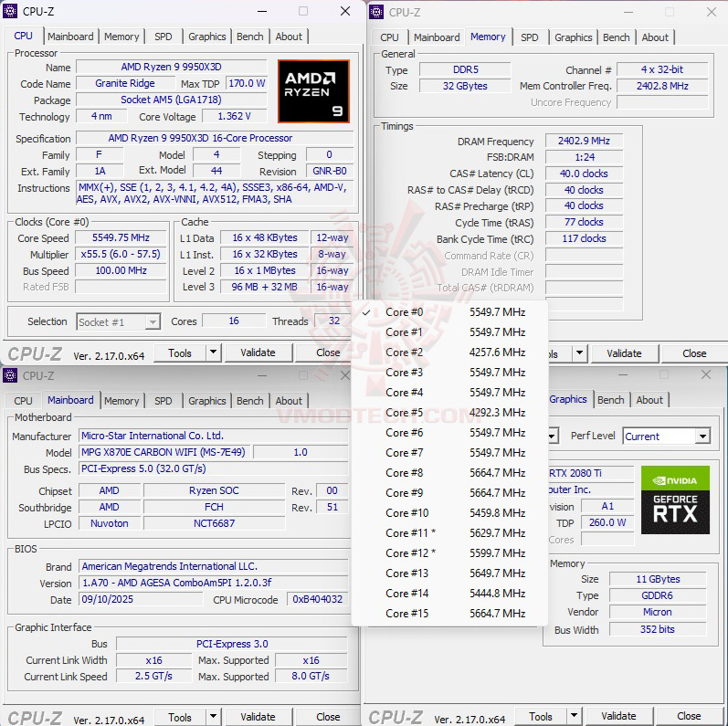728x726 pixels.
Task: Click the memory Type value DDR5
Action: tap(465, 69)
